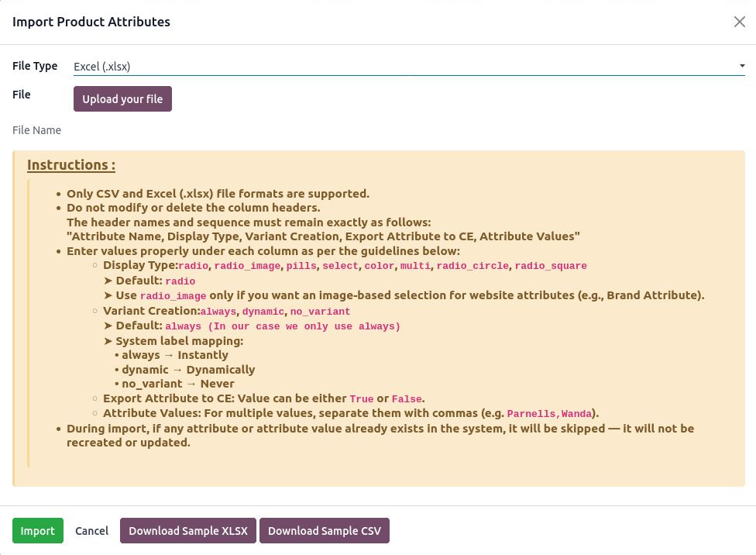
Task: Close the Import Product Attributes dialog
Action: click(x=739, y=22)
